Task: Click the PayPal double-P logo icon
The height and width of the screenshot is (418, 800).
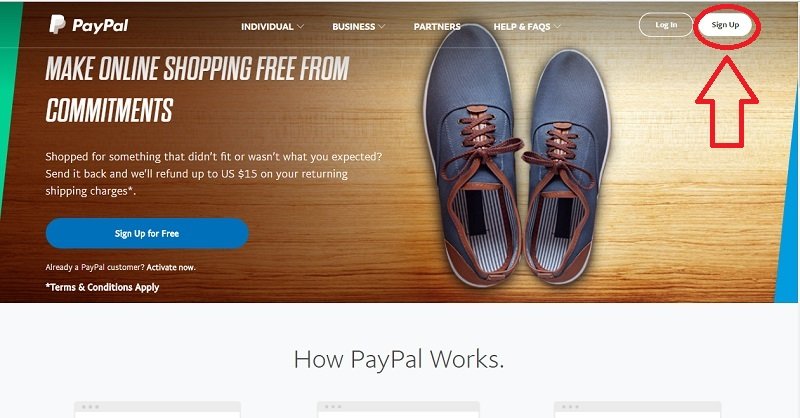Action: click(57, 24)
